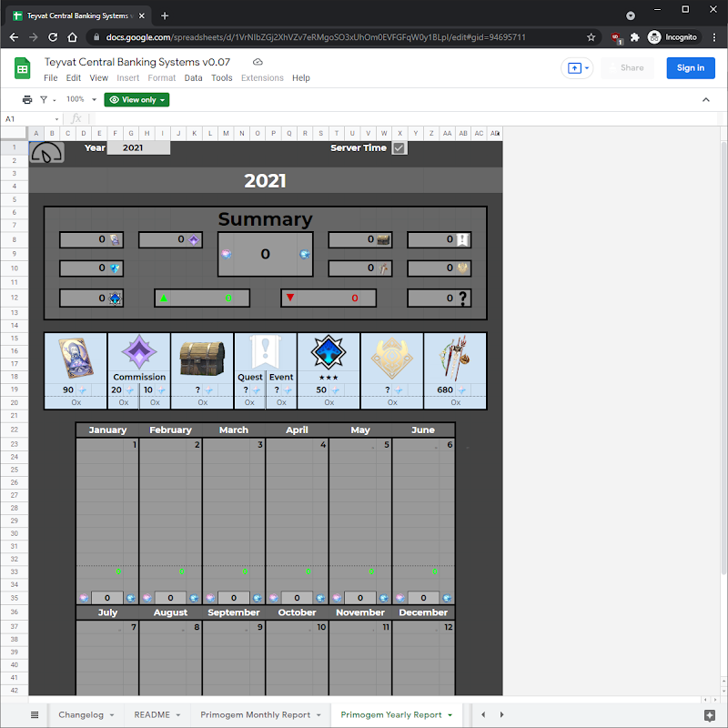Click the wish card image tile
This screenshot has width=728, height=728.
[x=76, y=358]
